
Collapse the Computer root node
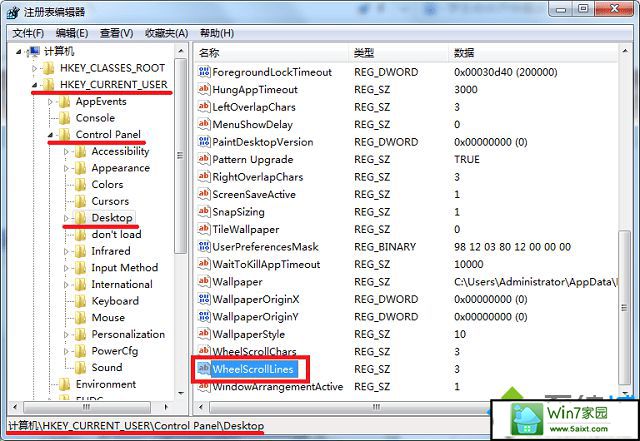coord(18,52)
